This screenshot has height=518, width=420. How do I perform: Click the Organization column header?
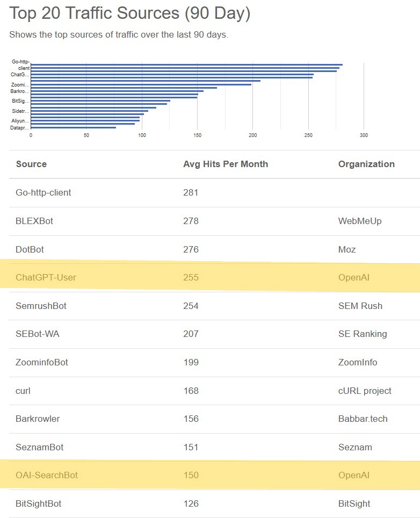pos(366,164)
